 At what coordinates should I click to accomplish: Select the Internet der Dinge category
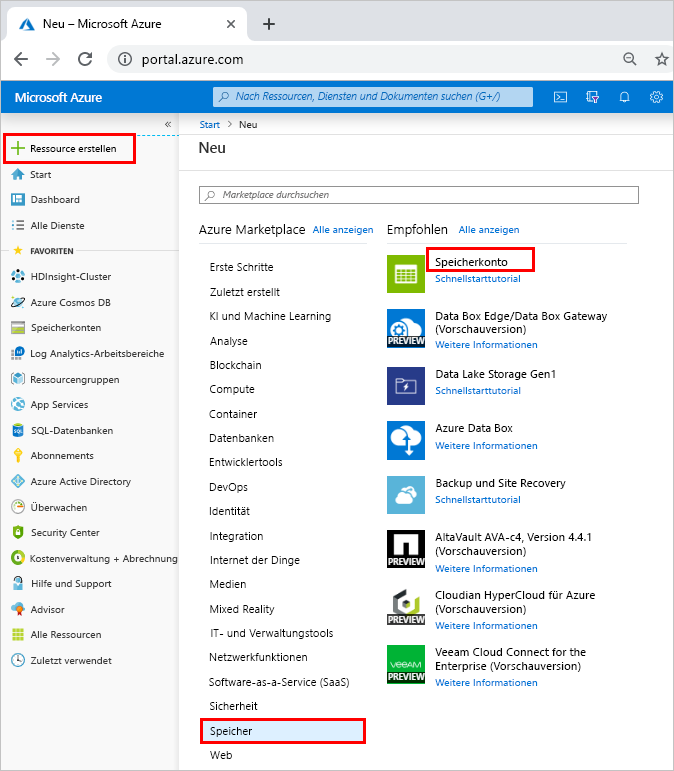coord(255,560)
